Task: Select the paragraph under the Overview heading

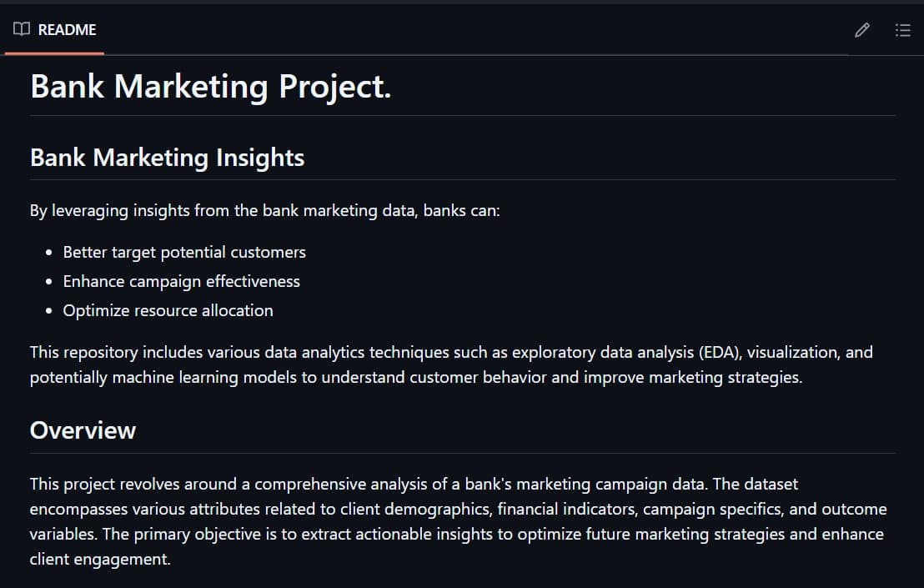Action: tap(459, 521)
